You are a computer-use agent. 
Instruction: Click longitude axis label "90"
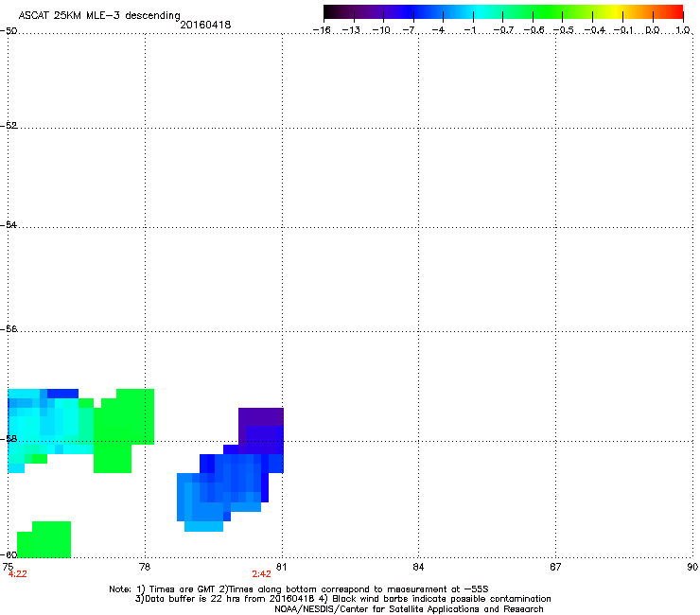coord(692,567)
